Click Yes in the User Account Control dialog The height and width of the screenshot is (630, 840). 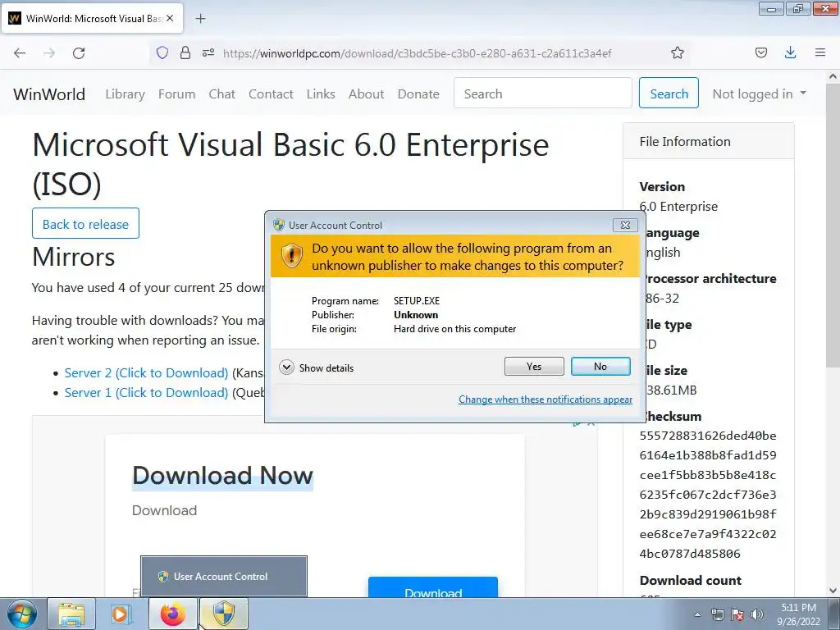[x=533, y=367]
